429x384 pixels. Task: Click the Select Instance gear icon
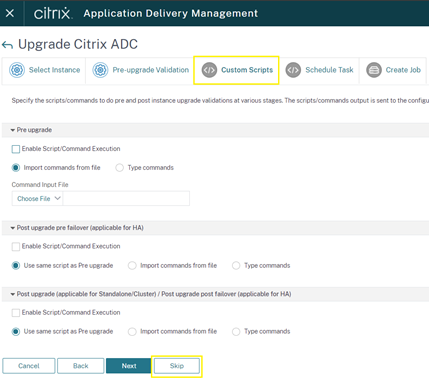click(x=17, y=70)
